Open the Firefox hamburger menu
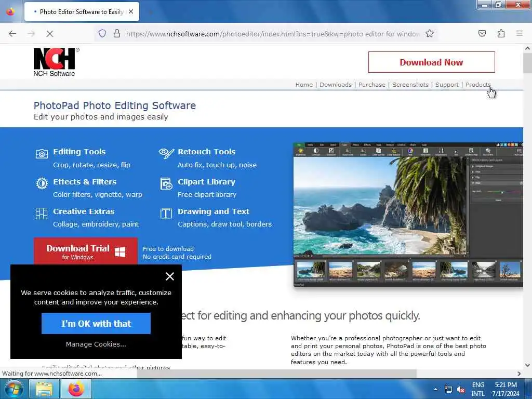The height and width of the screenshot is (399, 532). click(x=519, y=33)
